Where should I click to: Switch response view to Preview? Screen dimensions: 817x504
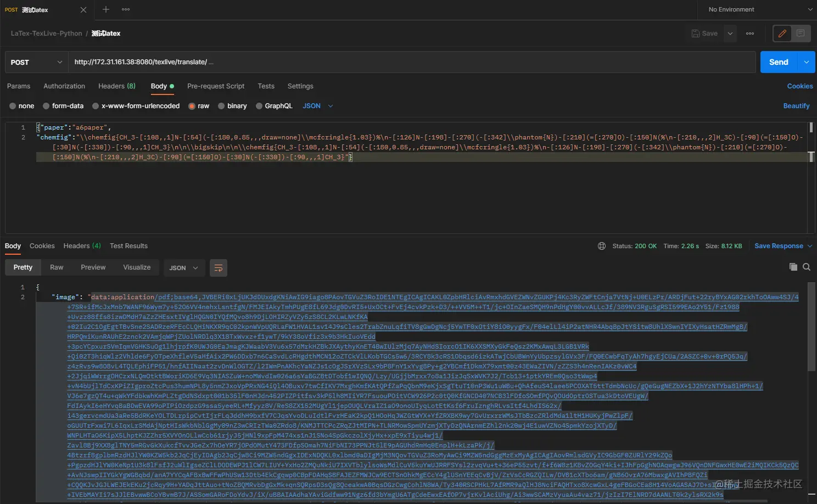click(x=93, y=267)
